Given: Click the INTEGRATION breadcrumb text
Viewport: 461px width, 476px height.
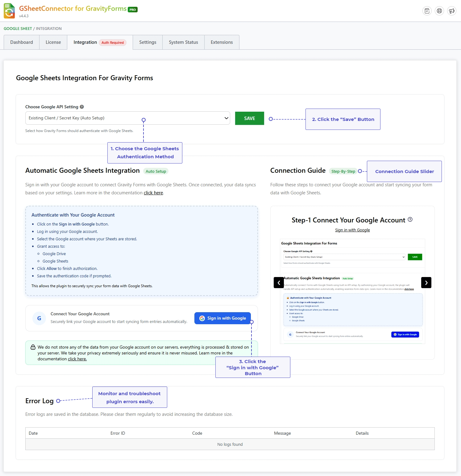Looking at the screenshot, I should [49, 29].
